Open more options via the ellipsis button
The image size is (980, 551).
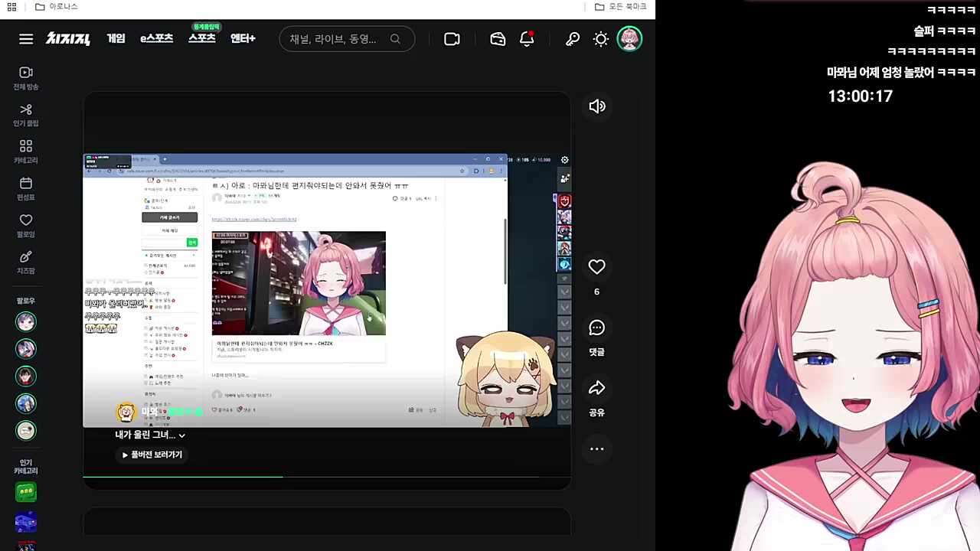coord(596,449)
